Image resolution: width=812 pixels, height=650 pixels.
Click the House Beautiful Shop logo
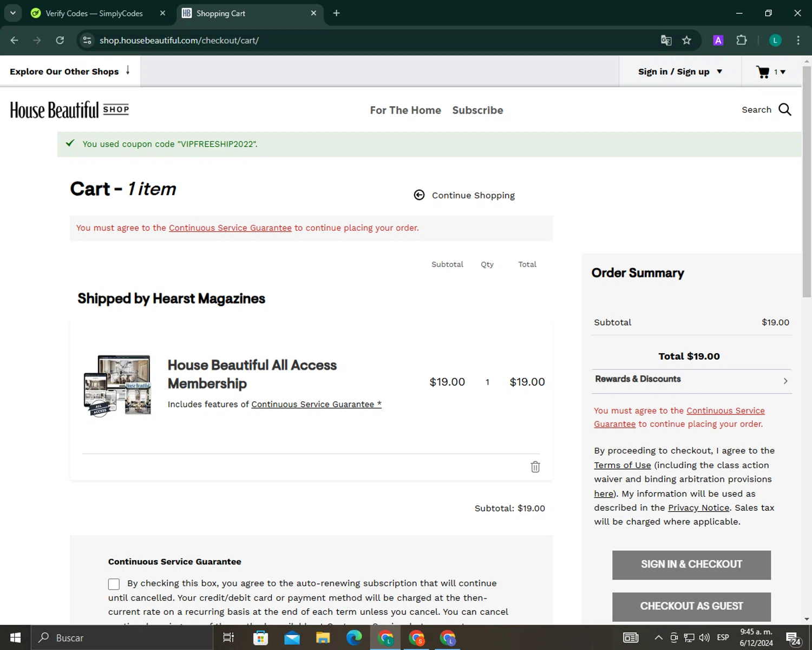point(69,110)
